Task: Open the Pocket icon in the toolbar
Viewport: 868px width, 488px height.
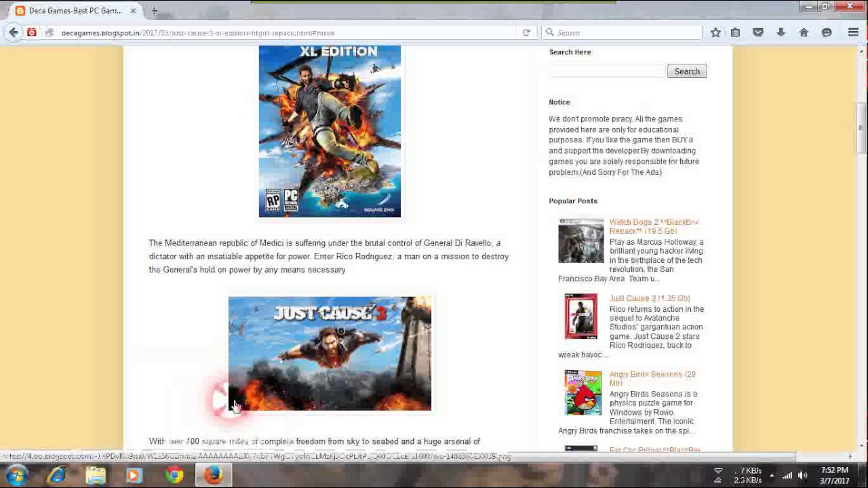Action: tap(758, 33)
